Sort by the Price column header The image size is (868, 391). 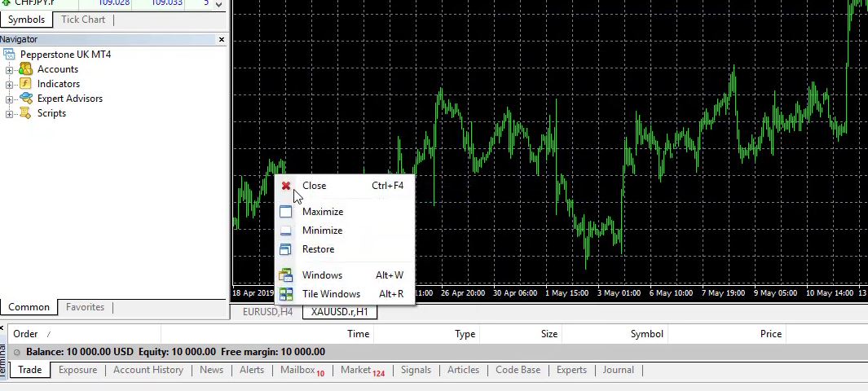(727, 334)
